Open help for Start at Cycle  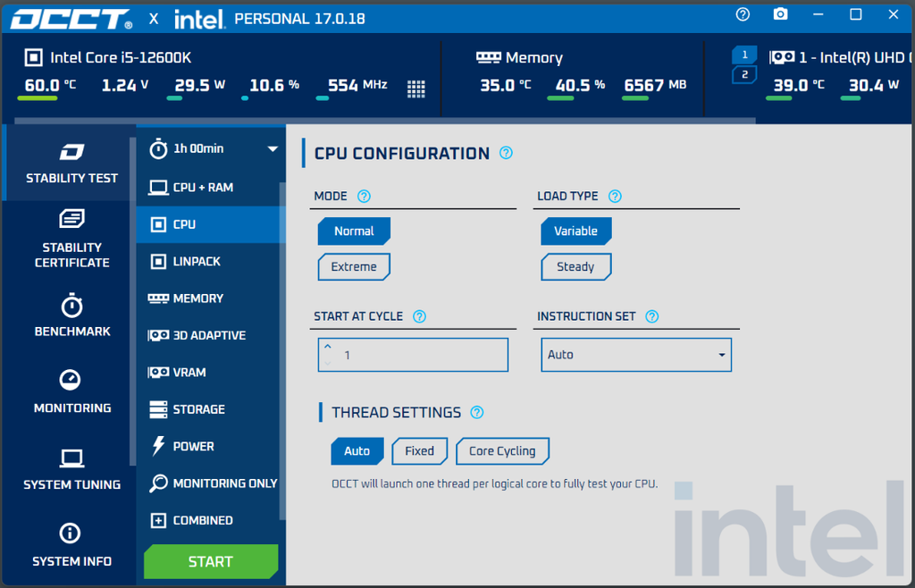coord(419,316)
